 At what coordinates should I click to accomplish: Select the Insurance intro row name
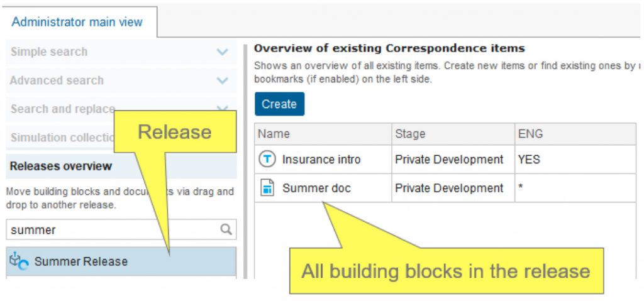tap(321, 160)
